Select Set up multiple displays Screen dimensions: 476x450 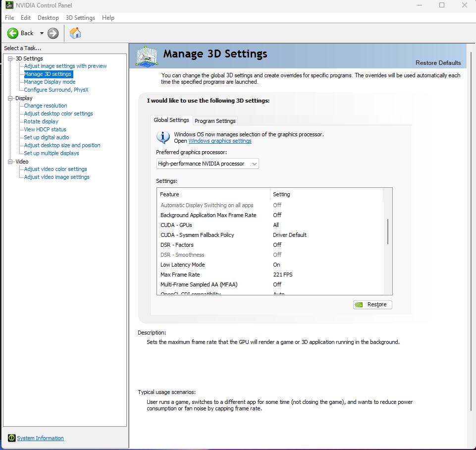(x=52, y=153)
